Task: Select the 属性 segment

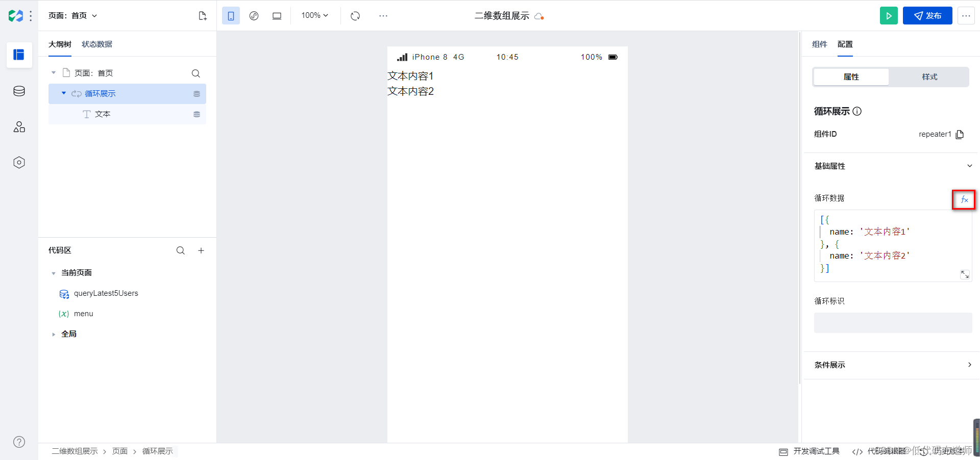Action: 851,77
